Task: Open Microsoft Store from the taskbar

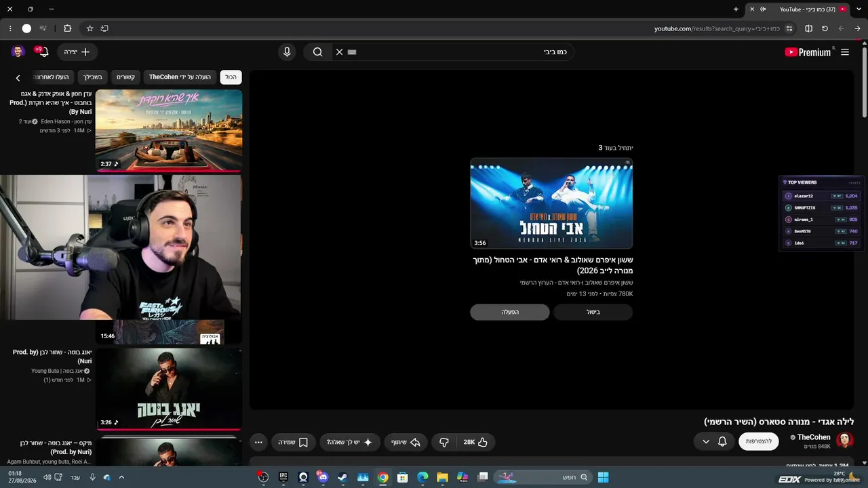Action: (x=403, y=477)
